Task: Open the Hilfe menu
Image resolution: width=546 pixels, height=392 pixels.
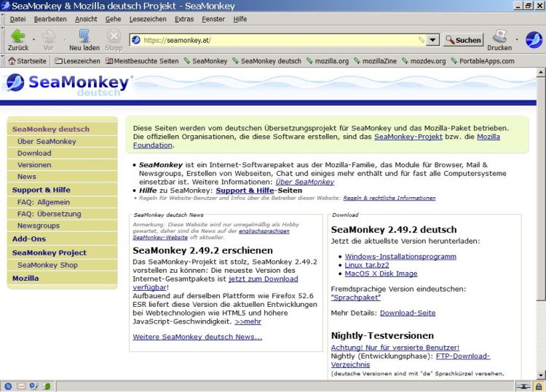Action: click(240, 19)
